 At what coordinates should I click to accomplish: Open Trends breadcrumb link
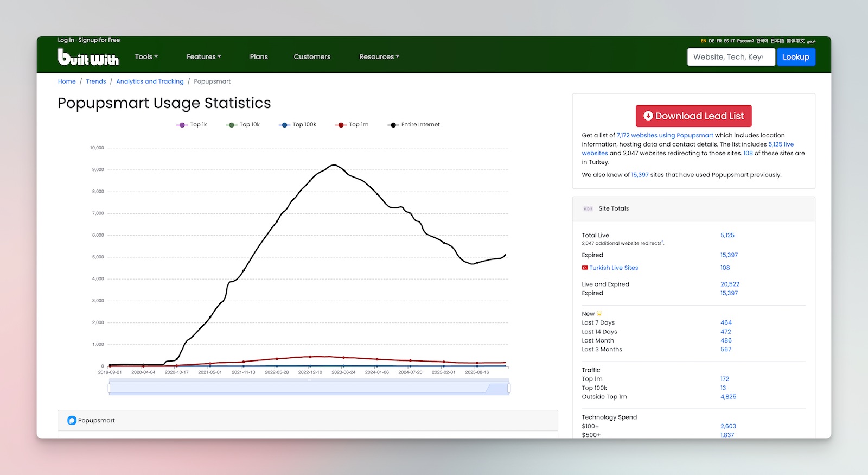tap(96, 81)
